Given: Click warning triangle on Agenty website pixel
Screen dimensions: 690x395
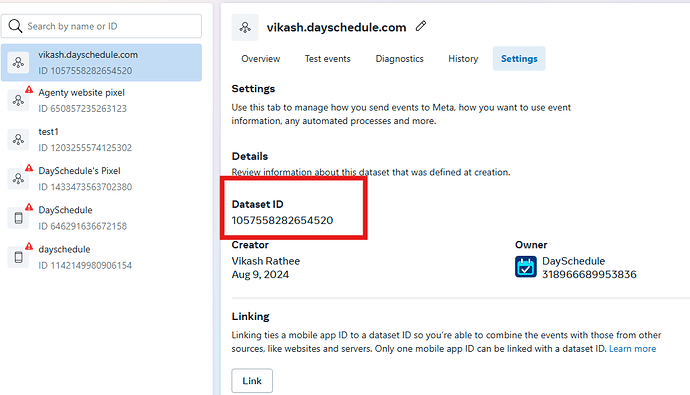Looking at the screenshot, I should (29, 90).
